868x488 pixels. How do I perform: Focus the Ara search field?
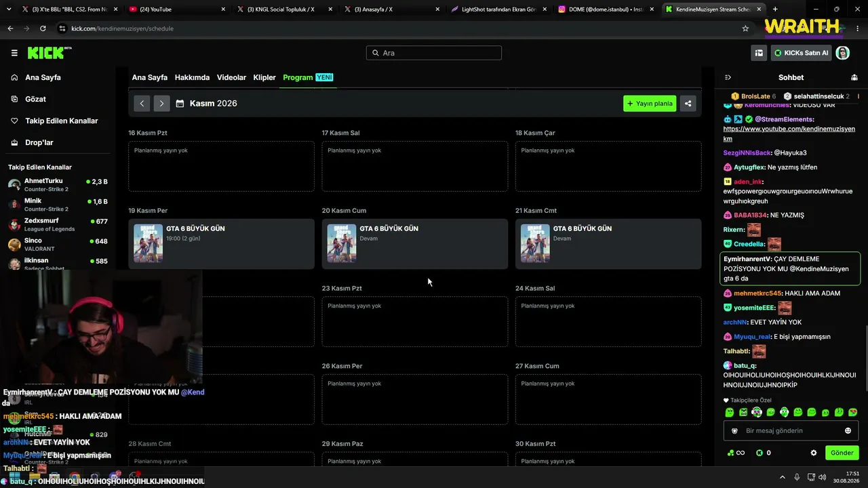click(x=434, y=53)
